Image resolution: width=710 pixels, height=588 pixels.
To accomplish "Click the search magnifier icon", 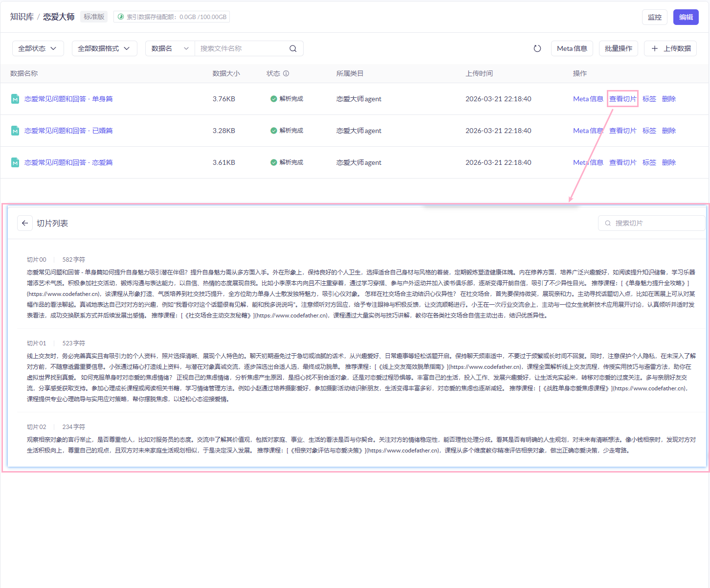I will click(293, 48).
